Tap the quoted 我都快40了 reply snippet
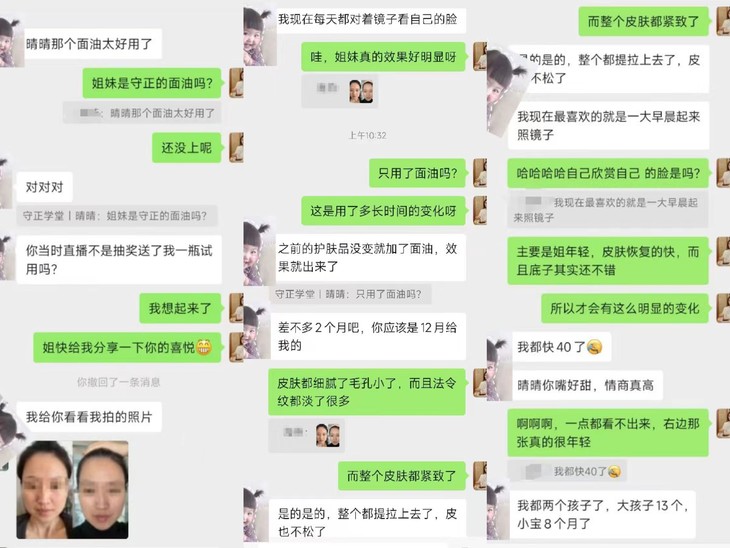 click(x=567, y=472)
